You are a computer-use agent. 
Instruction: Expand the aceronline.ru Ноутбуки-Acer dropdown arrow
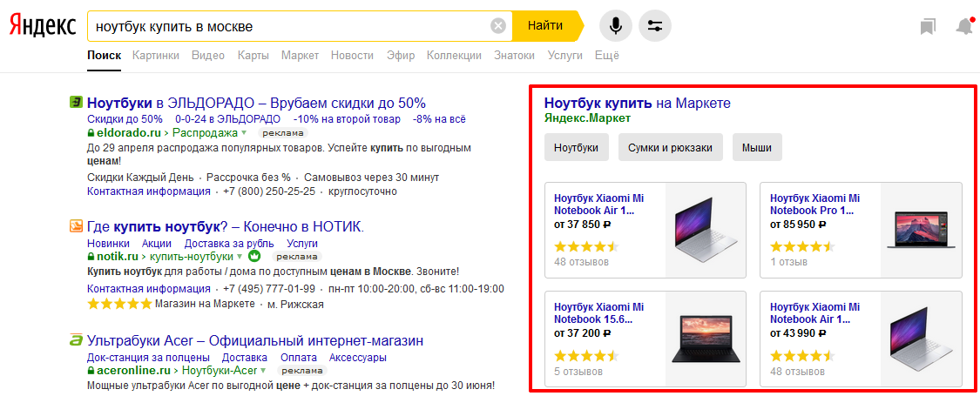(262, 371)
